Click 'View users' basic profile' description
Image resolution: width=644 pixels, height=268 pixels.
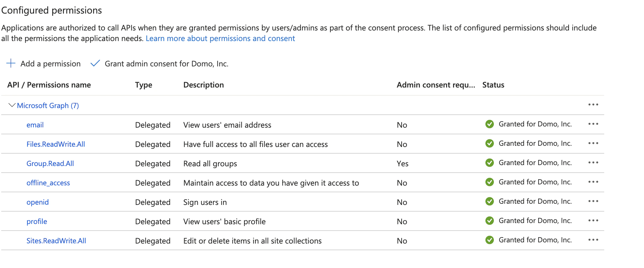pyautogui.click(x=224, y=222)
